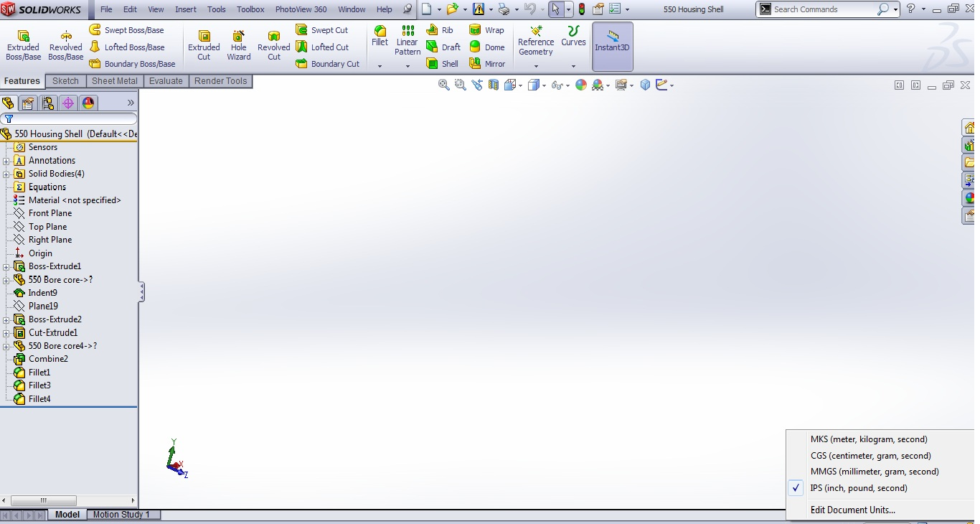
Task: Select the Extruded Boss/Base tool
Action: [23, 45]
